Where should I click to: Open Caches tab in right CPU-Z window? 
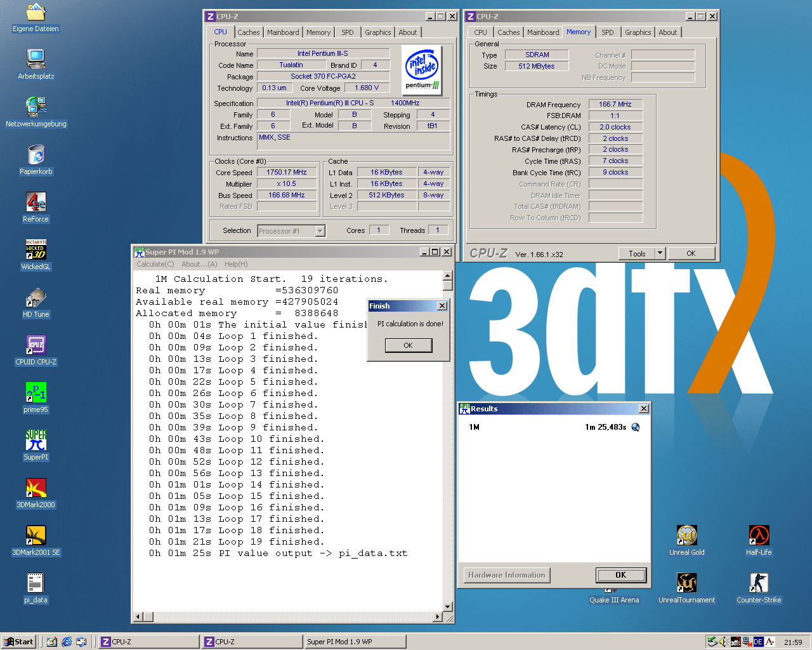[509, 32]
